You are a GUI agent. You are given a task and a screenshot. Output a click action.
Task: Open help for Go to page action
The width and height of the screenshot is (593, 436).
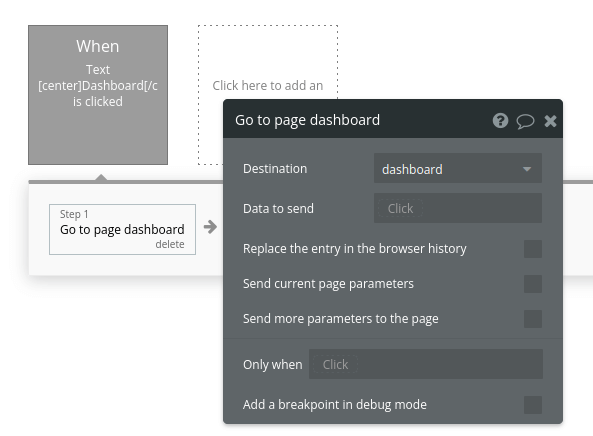[500, 121]
